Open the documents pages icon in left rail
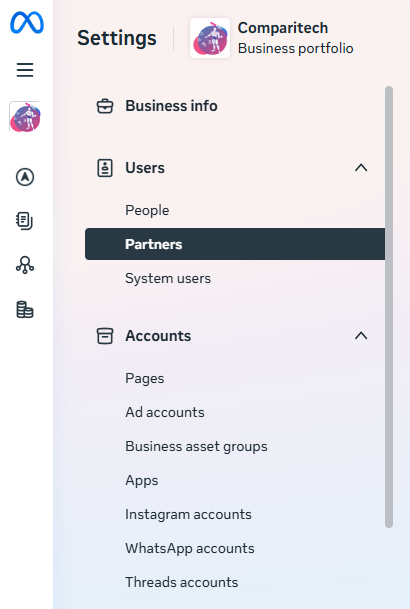Viewport: 410px width, 609px height. tap(25, 221)
